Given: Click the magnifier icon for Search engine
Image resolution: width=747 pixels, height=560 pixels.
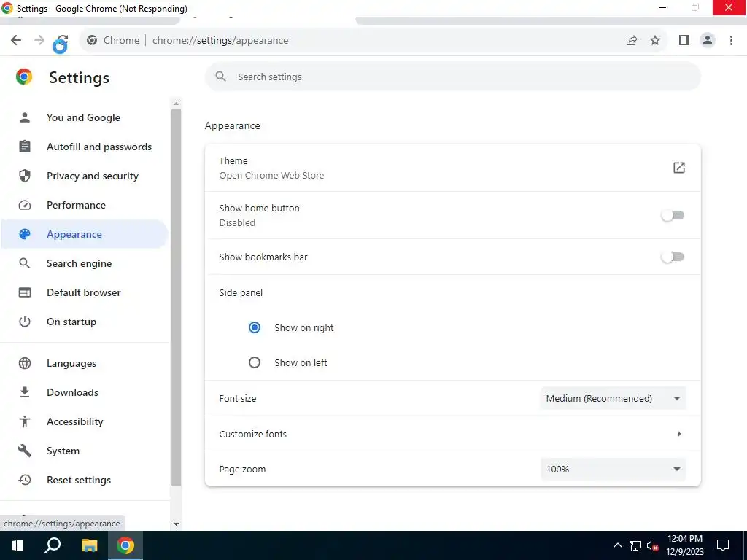Looking at the screenshot, I should pos(25,262).
